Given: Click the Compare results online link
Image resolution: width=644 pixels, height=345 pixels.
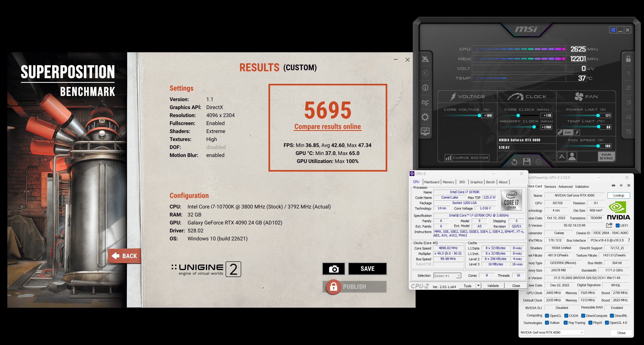Looking at the screenshot, I should (327, 127).
